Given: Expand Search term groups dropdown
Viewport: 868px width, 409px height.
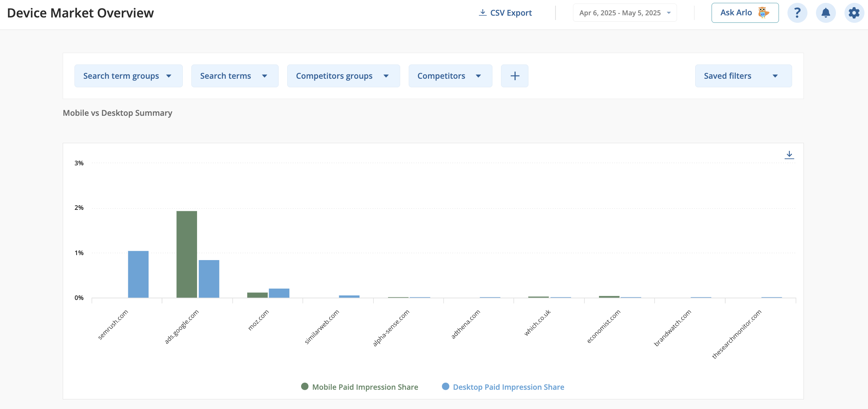Looking at the screenshot, I should [129, 76].
